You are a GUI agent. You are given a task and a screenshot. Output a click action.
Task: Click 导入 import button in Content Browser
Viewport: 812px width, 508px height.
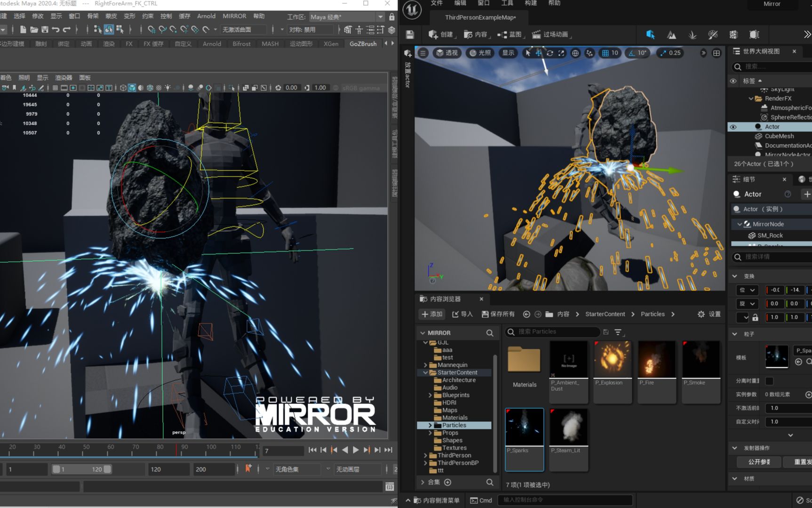pyautogui.click(x=462, y=314)
